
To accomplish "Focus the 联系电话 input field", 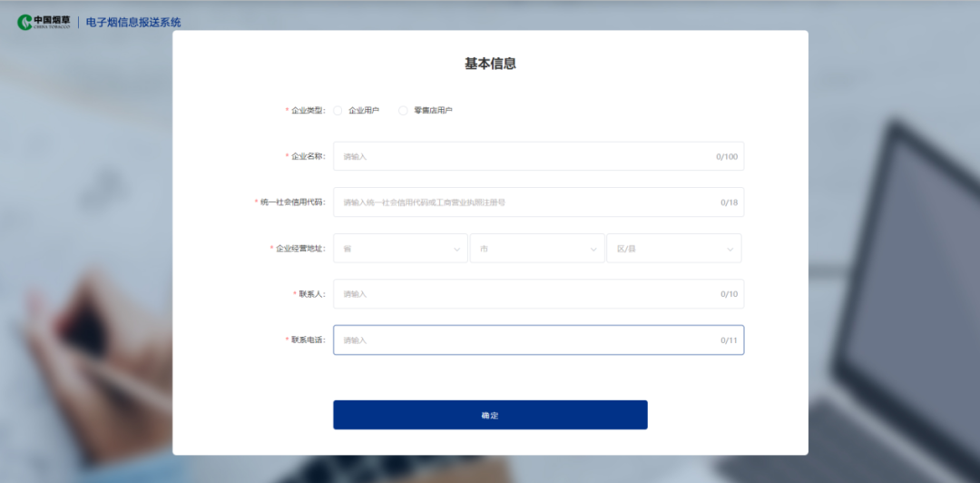I will pyautogui.click(x=539, y=340).
